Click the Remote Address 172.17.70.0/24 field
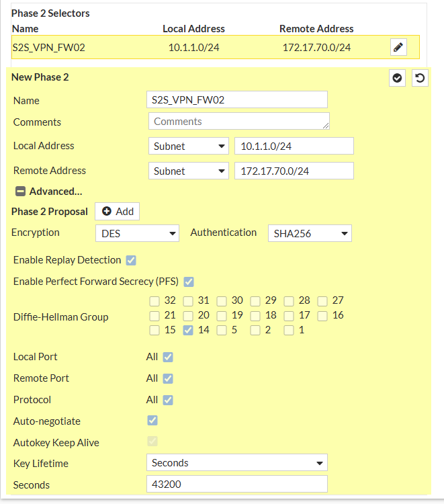Screen dimensions: 444x504 pyautogui.click(x=294, y=171)
